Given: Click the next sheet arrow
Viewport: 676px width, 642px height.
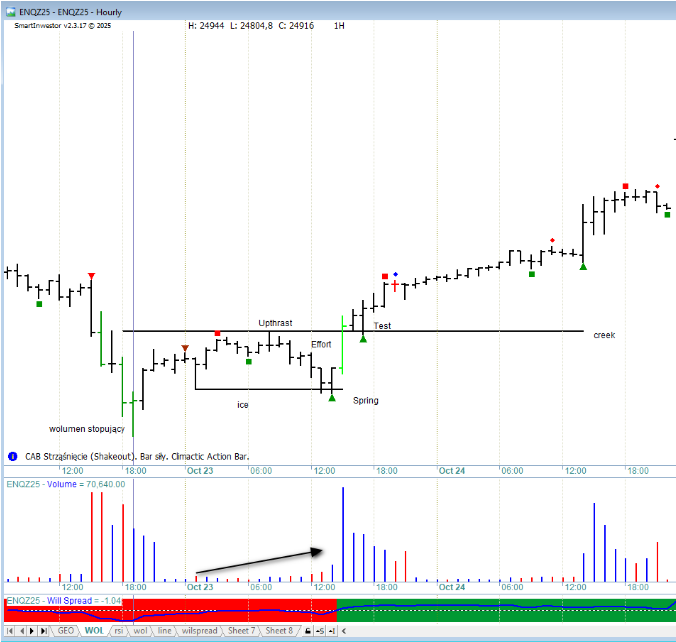Looking at the screenshot, I should (34, 631).
